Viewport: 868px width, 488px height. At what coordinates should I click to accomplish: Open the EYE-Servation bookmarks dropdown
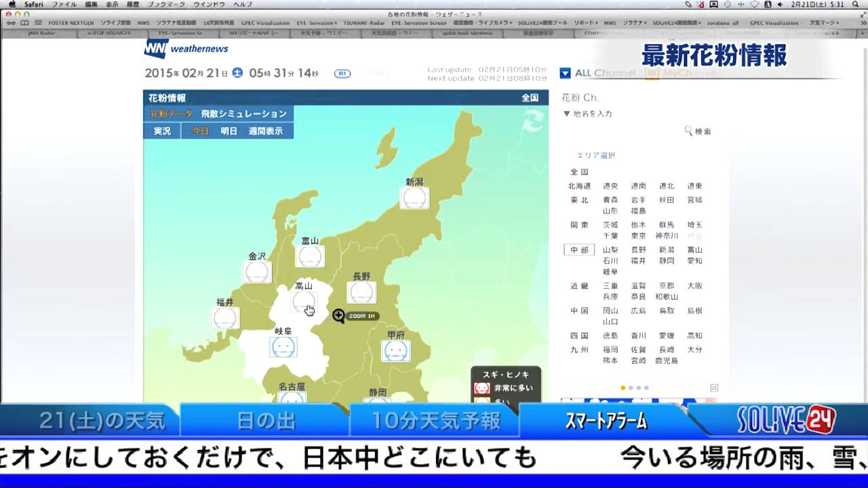(315, 22)
